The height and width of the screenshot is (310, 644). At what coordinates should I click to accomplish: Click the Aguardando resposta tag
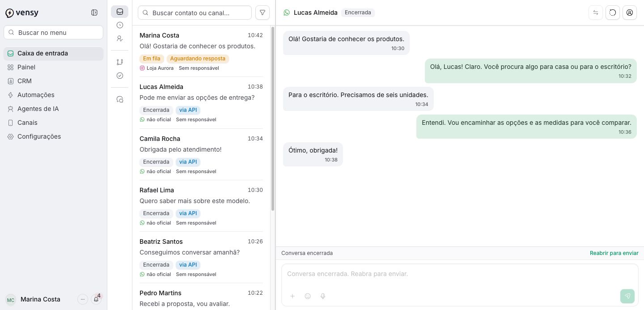pos(198,59)
